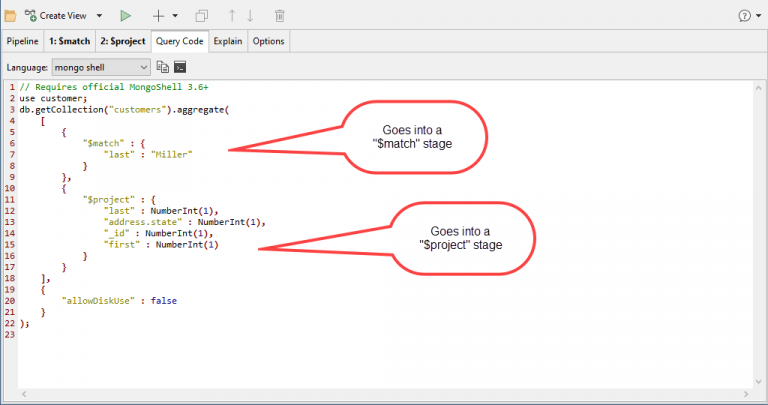The image size is (768, 405).
Task: Move stage up with the up arrow
Action: pyautogui.click(x=232, y=16)
